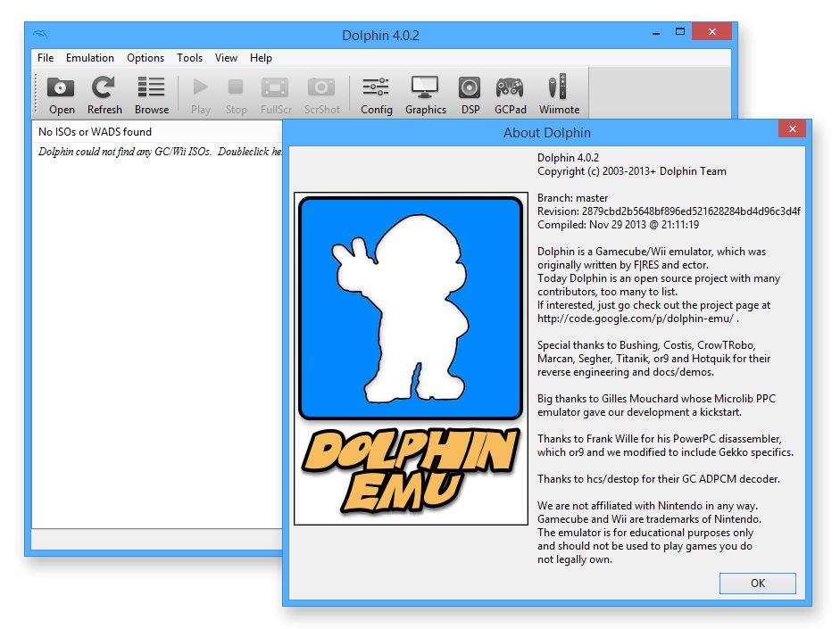
Task: Open the File menu
Action: coord(46,58)
